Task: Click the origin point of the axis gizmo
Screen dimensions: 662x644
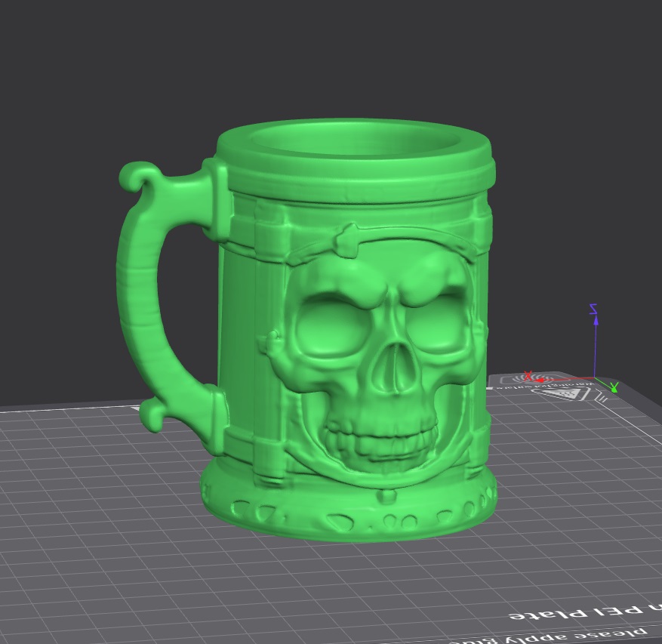Action: point(595,377)
